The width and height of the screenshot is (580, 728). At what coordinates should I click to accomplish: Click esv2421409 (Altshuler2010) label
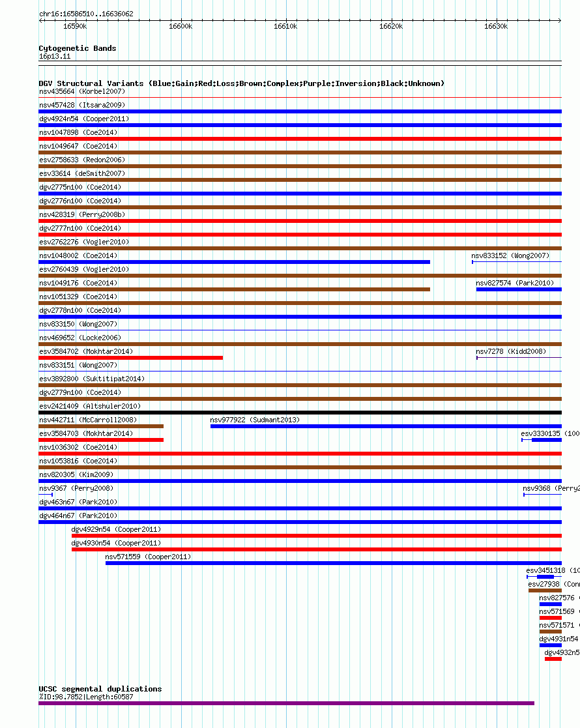90,406
